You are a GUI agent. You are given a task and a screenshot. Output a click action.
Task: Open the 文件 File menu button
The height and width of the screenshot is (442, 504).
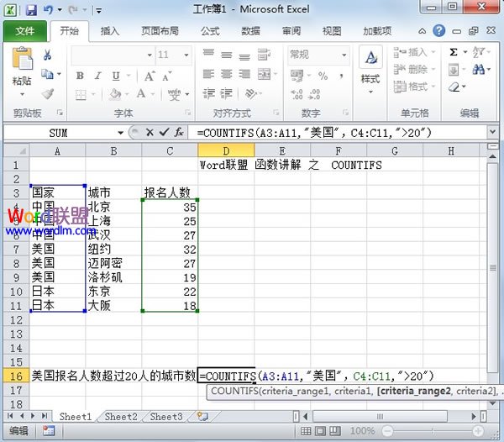point(25,31)
